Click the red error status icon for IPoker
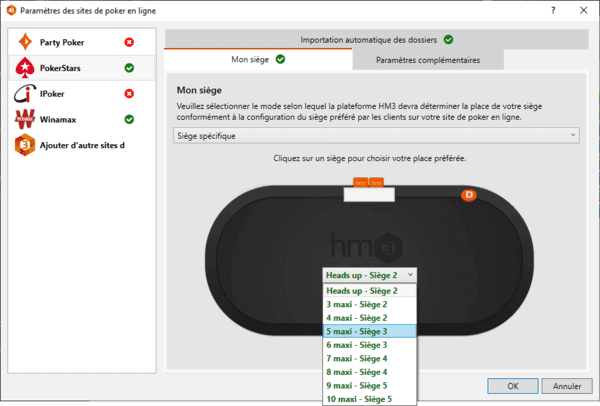The width and height of the screenshot is (600, 406). click(129, 94)
